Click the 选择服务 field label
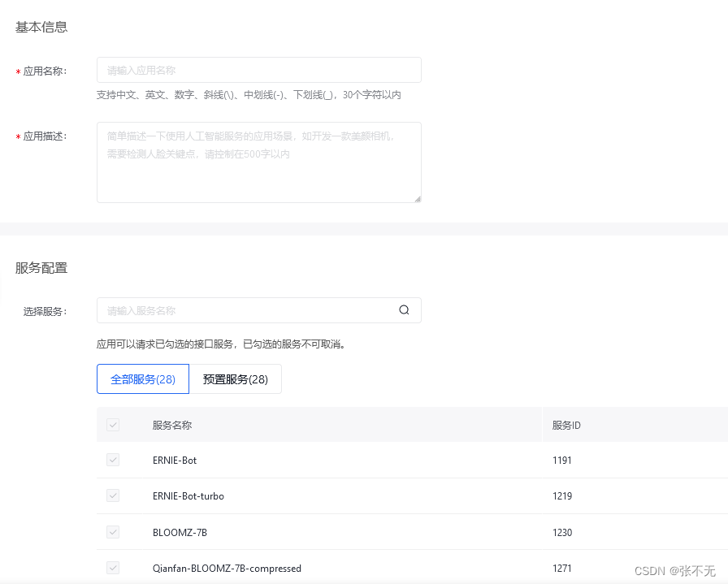This screenshot has width=728, height=584. (45, 311)
